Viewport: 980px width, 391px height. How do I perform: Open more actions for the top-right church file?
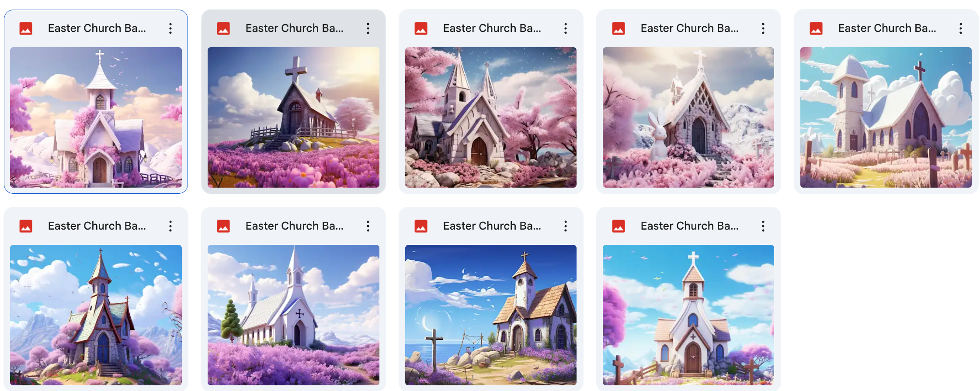(x=961, y=28)
